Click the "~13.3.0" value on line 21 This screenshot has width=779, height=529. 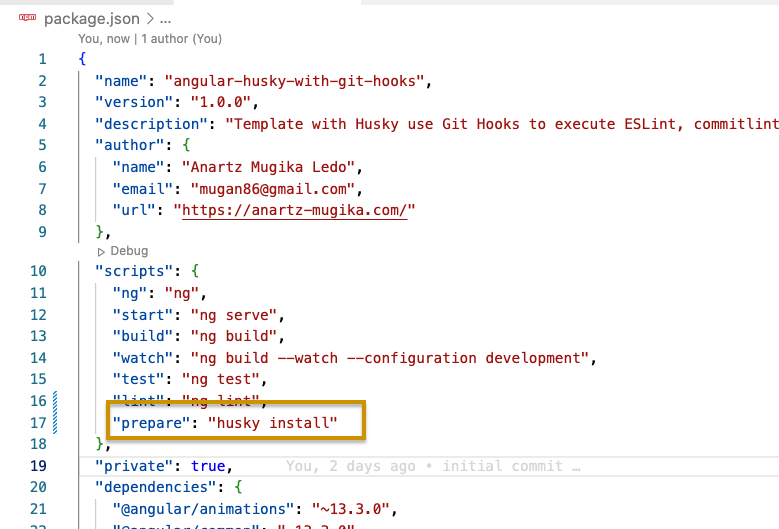[x=351, y=509]
